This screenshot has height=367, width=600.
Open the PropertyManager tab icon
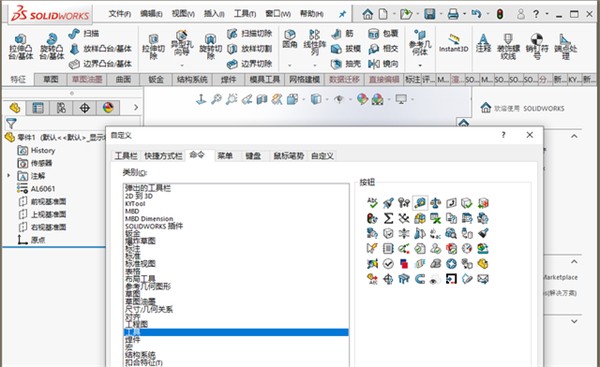coord(38,108)
